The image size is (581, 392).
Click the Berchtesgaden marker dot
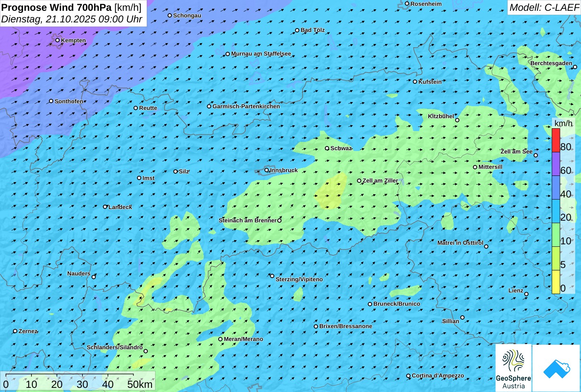(575, 67)
